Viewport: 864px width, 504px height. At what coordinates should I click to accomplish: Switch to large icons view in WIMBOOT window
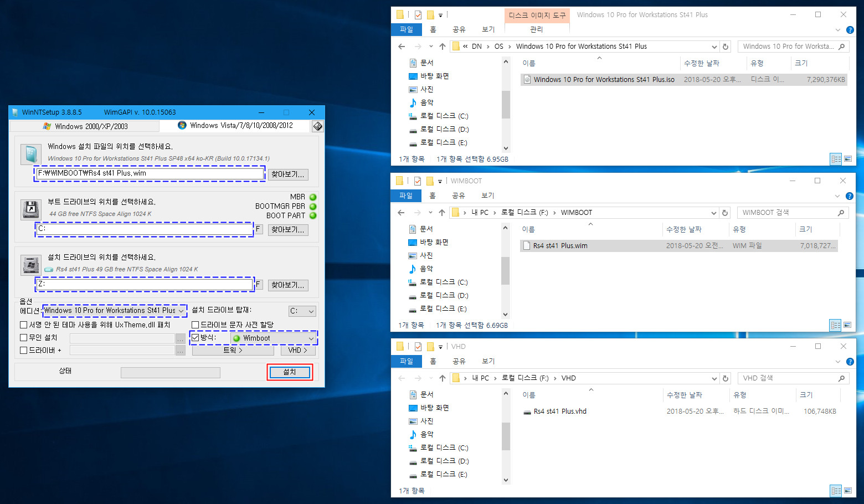(x=847, y=325)
